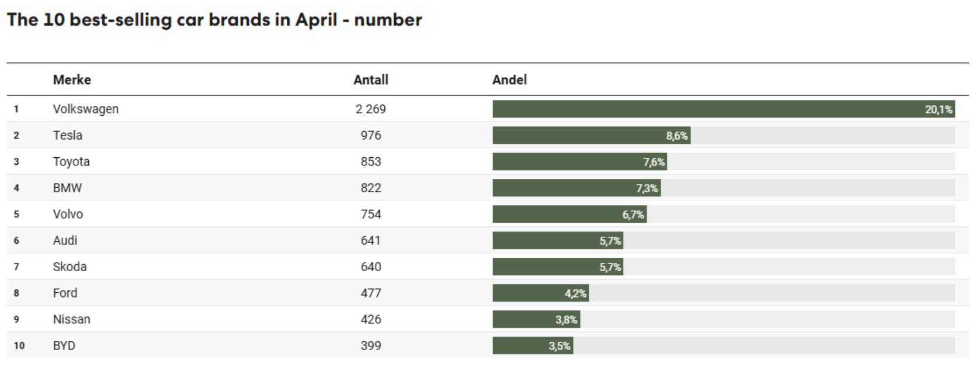
Task: Select the Audi brand name
Action: click(65, 241)
